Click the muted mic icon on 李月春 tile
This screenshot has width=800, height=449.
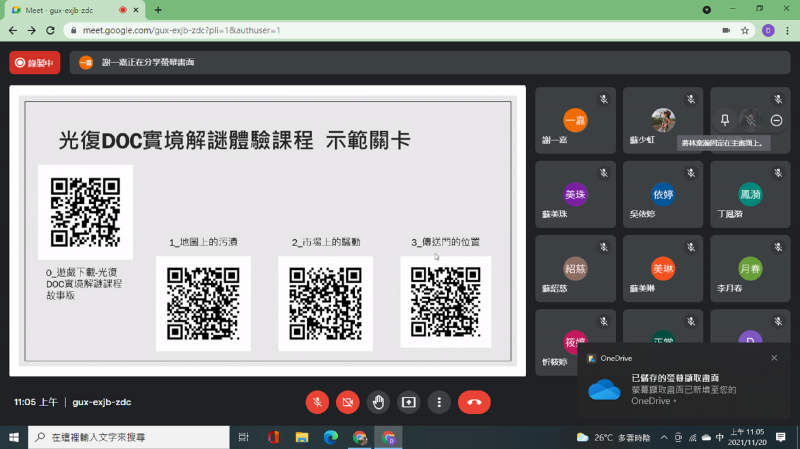[778, 247]
